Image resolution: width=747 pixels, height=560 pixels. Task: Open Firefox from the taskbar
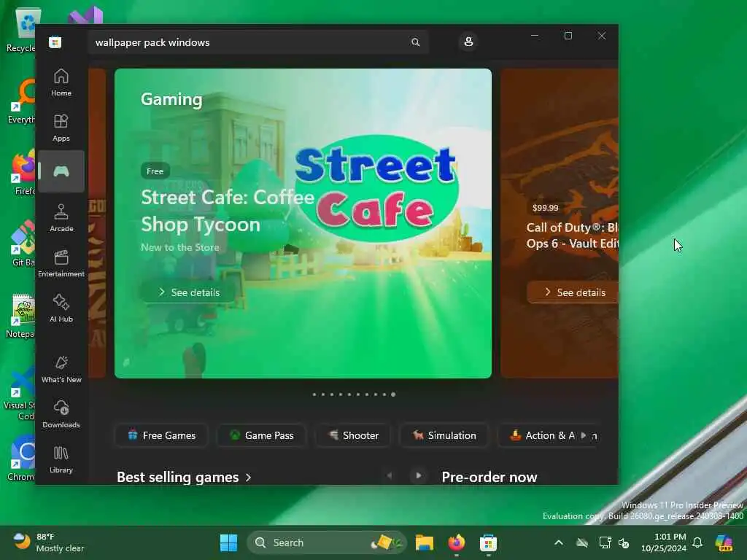pyautogui.click(x=457, y=542)
